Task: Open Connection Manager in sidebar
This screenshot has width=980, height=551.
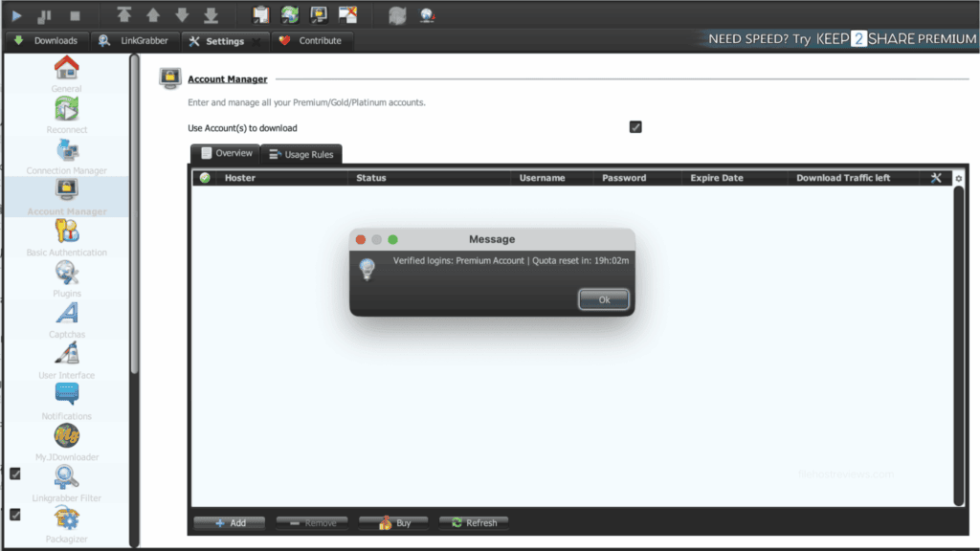Action: tap(66, 156)
